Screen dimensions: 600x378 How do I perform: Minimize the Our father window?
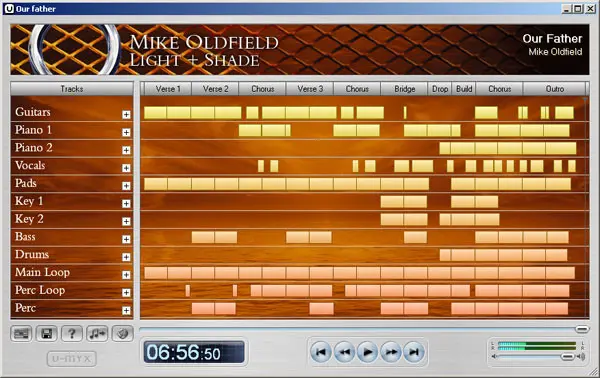pyautogui.click(x=567, y=8)
